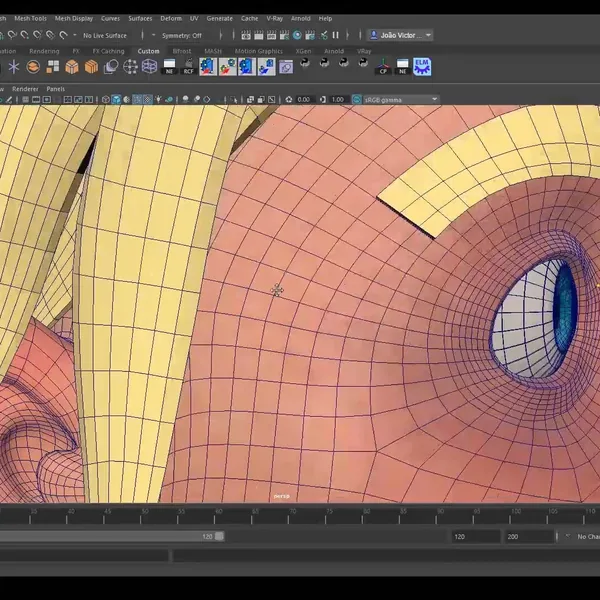Viewport: 600px width, 600px height.
Task: Switch to the Motion Graphics shelf tab
Action: tap(258, 51)
